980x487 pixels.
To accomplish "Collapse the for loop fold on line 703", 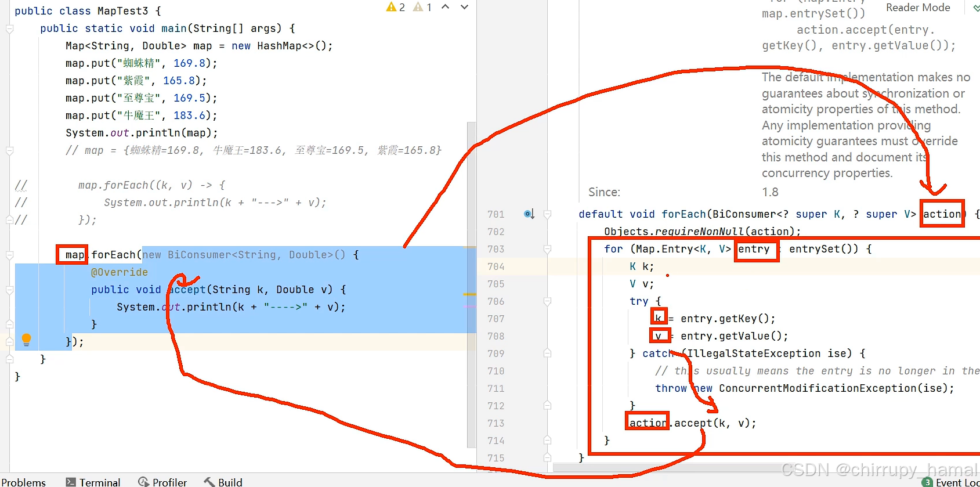I will point(547,249).
